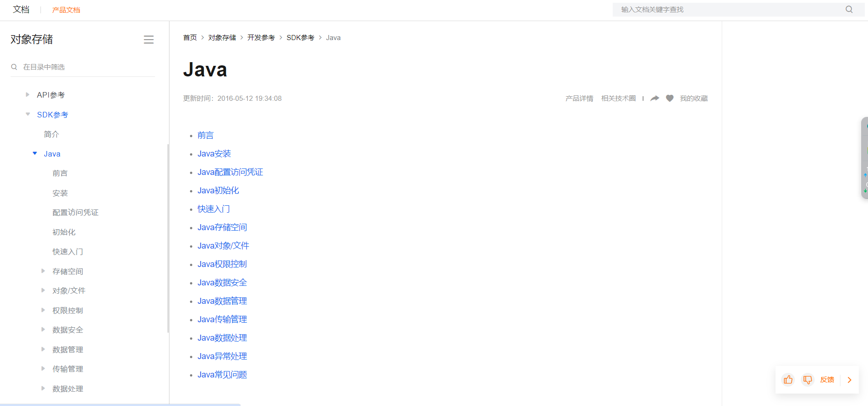
Task: Select 前言 in the sidebar tree
Action: (60, 173)
